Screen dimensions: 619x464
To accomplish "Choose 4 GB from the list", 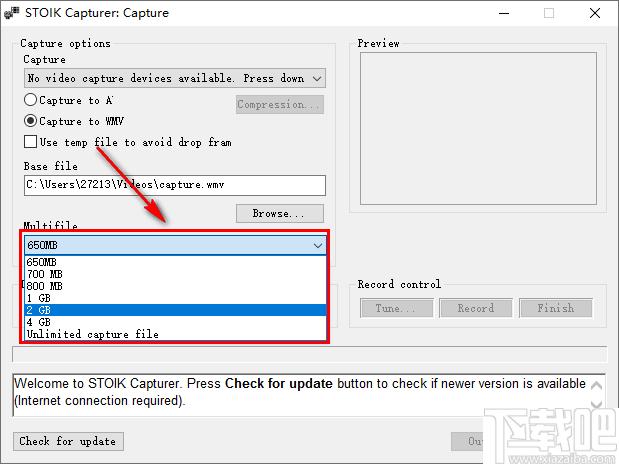I will coord(176,322).
